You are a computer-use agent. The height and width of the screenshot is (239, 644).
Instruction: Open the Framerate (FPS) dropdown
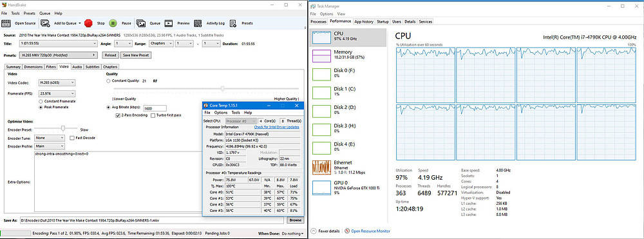pyautogui.click(x=57, y=93)
